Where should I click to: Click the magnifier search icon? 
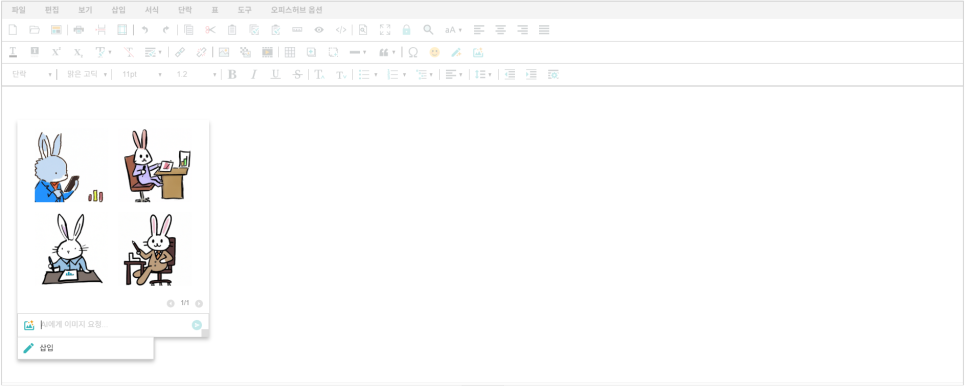pos(428,30)
